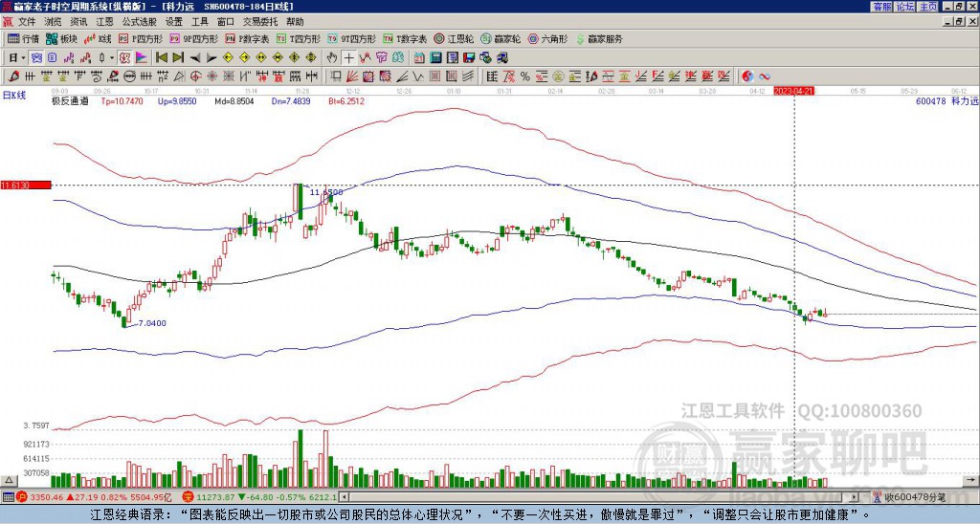This screenshot has height=524, width=980.
Task: Click the candlestick chart type icon
Action: (x=102, y=58)
